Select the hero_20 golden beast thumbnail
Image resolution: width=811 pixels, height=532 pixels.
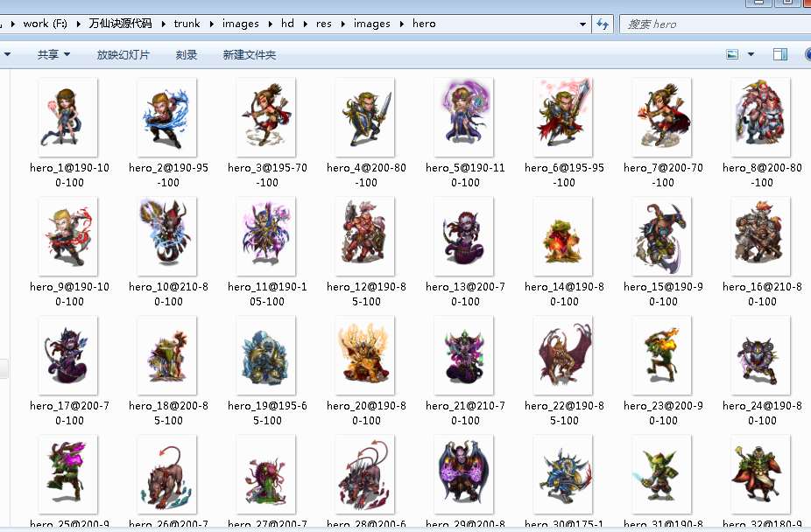click(365, 355)
